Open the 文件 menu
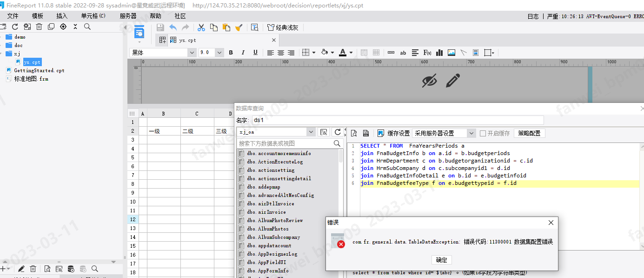Screen dimensions: 644x278 [x=13, y=16]
